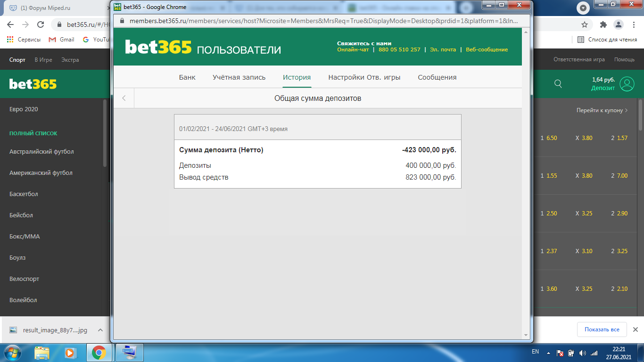Open account user avatar icon
This screenshot has width=644, height=362.
click(x=627, y=84)
